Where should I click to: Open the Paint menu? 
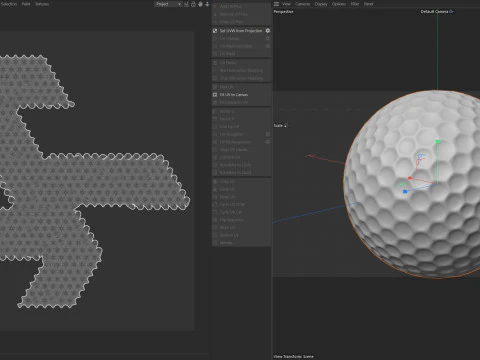coord(26,4)
